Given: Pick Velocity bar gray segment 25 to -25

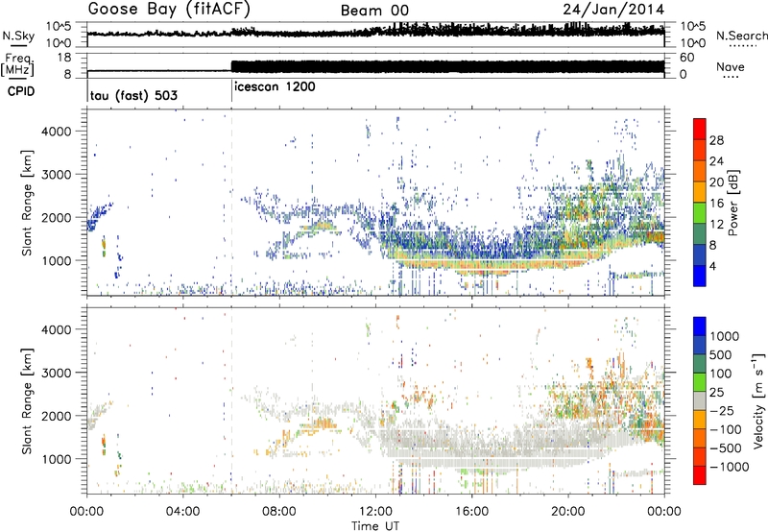Looking at the screenshot, I should pyautogui.click(x=700, y=400).
